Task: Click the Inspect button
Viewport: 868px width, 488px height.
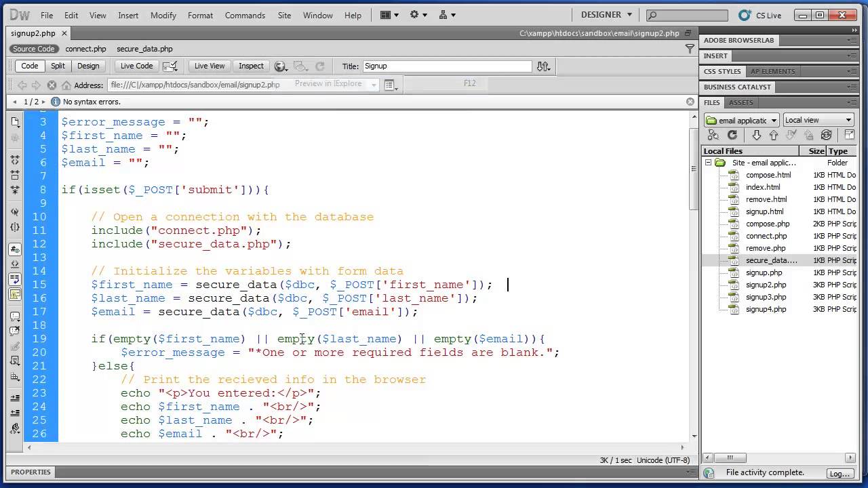Action: click(x=251, y=66)
